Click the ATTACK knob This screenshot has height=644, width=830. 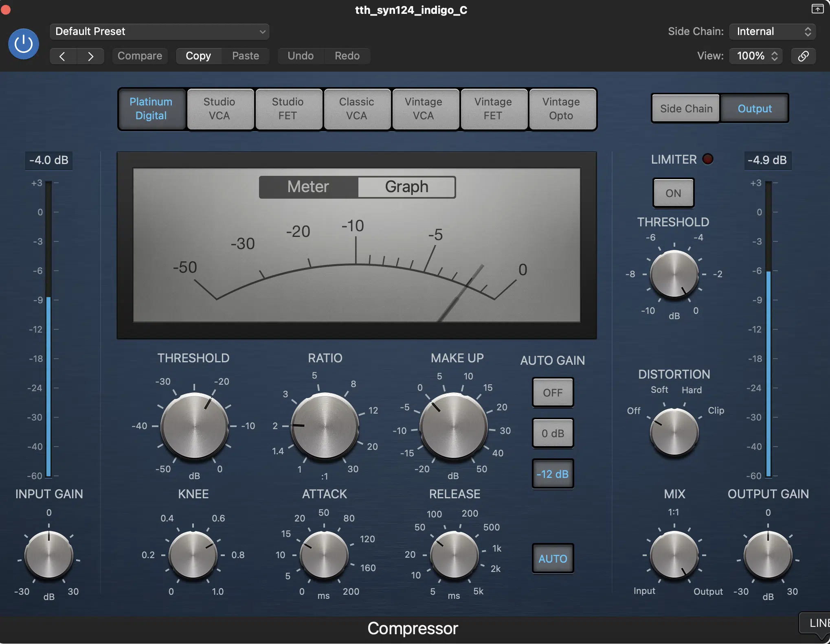(x=324, y=555)
